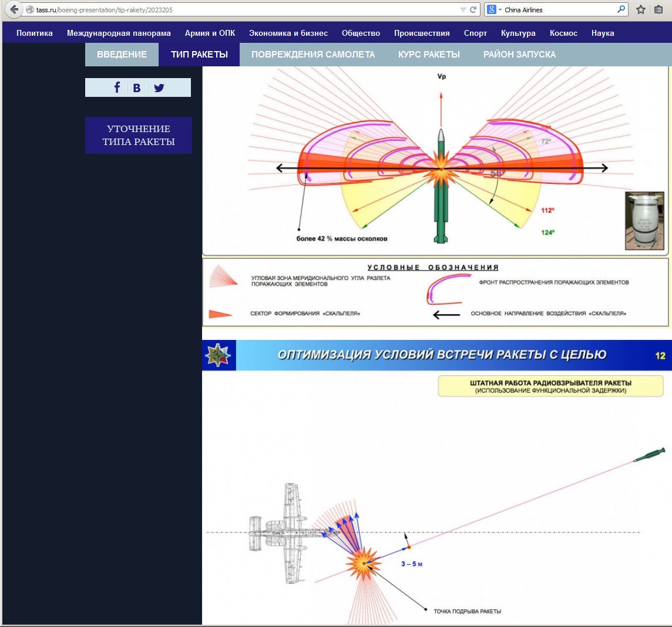Select the КУРС РАКЕТЫ tab

click(429, 55)
